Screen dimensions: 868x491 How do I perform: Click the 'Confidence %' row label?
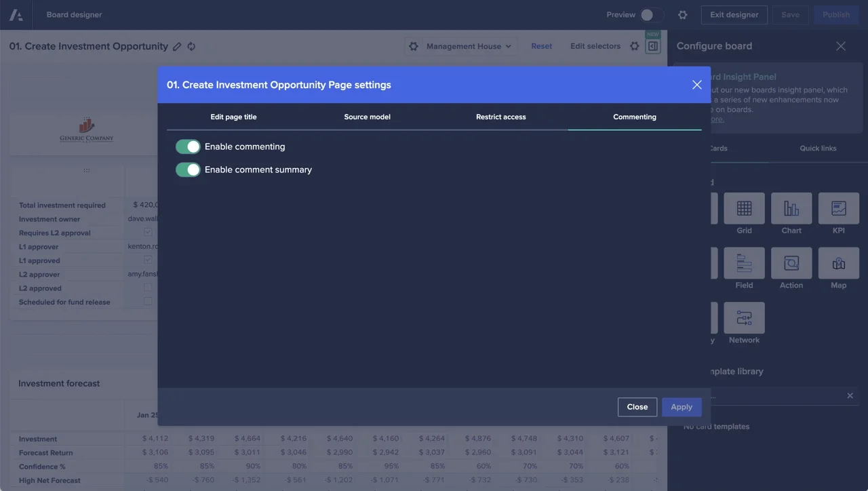pos(42,467)
